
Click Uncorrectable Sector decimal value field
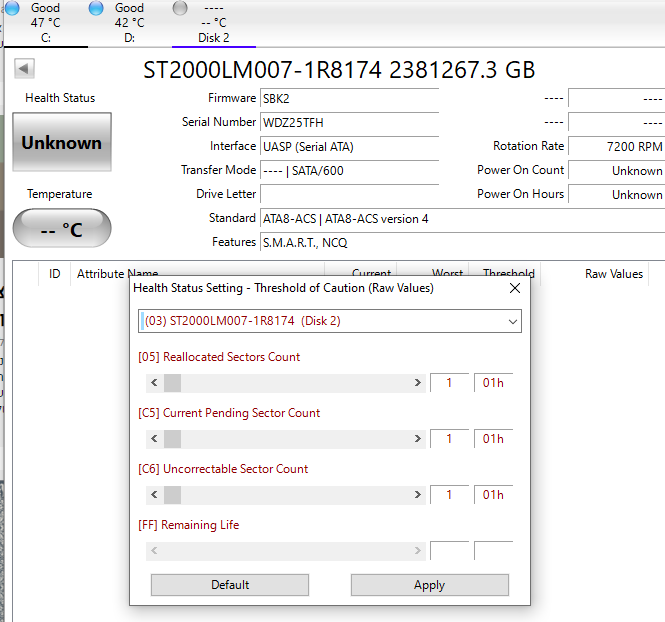coord(450,495)
